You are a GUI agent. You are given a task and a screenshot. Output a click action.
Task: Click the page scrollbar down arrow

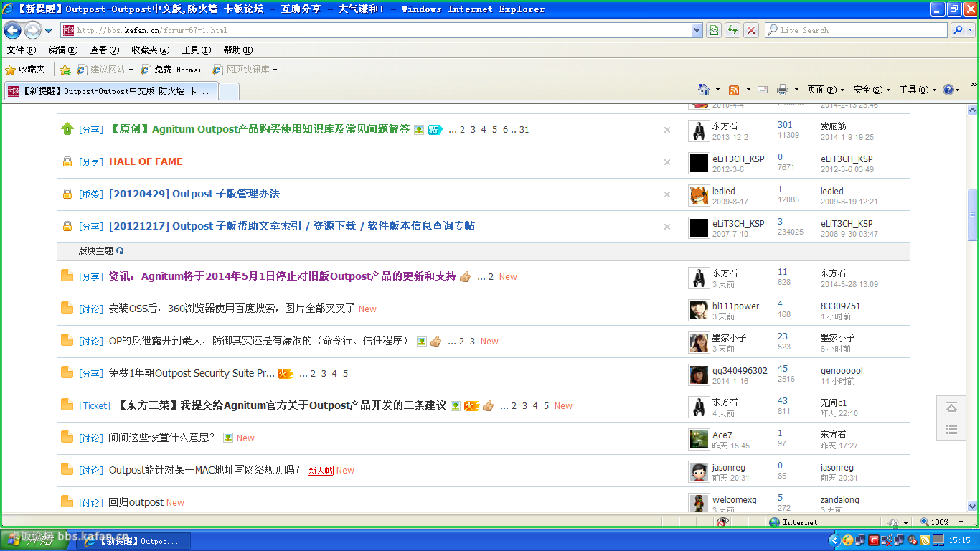tap(973, 505)
